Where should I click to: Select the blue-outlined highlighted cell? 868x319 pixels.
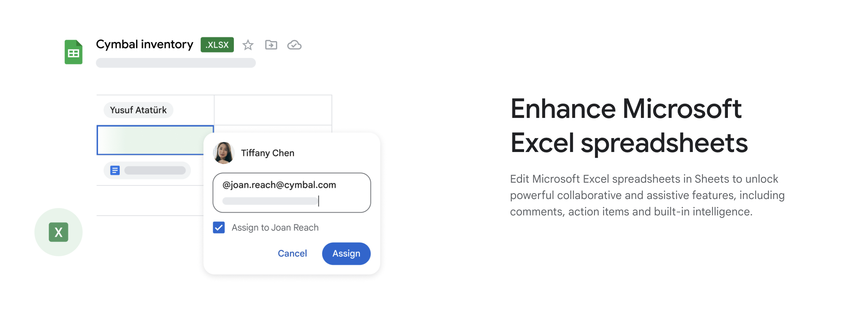pyautogui.click(x=150, y=140)
